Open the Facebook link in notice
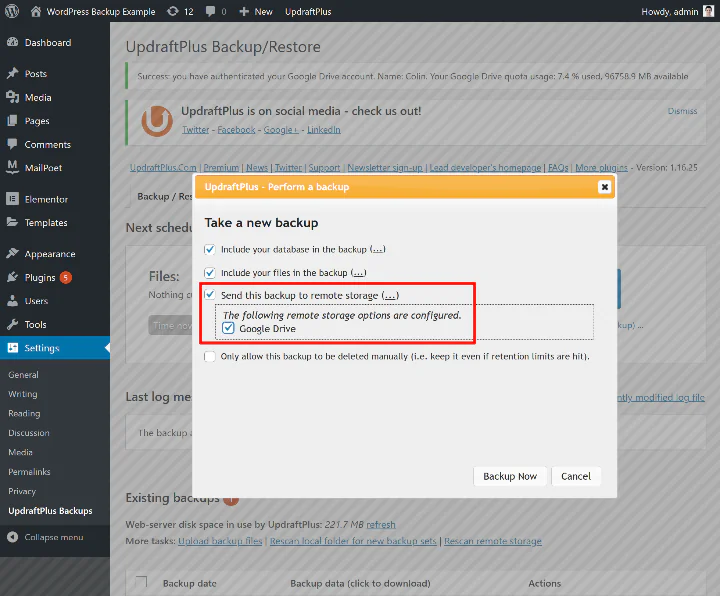The height and width of the screenshot is (596, 720). point(236,129)
